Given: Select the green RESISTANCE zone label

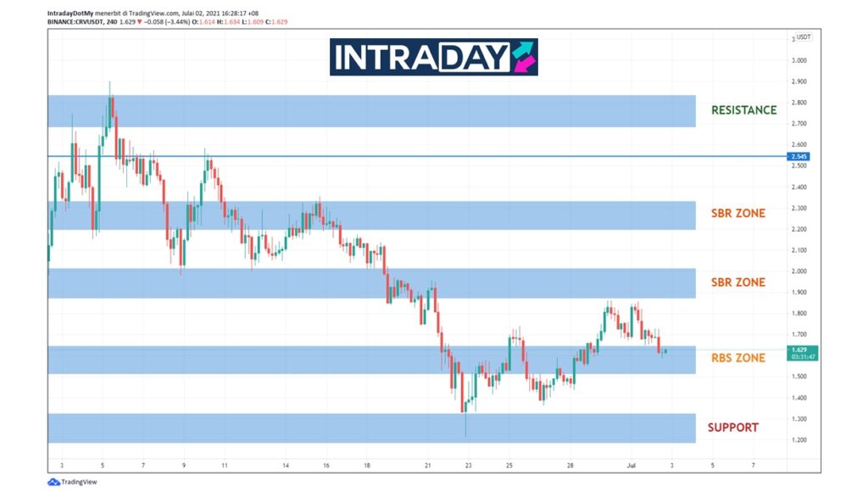Looking at the screenshot, I should 743,110.
